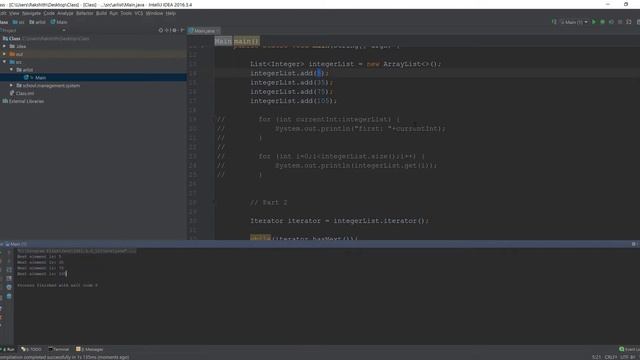Toggle scroll-to-end icon in Run console
Screen dimensions: 640x360
[x=9, y=278]
